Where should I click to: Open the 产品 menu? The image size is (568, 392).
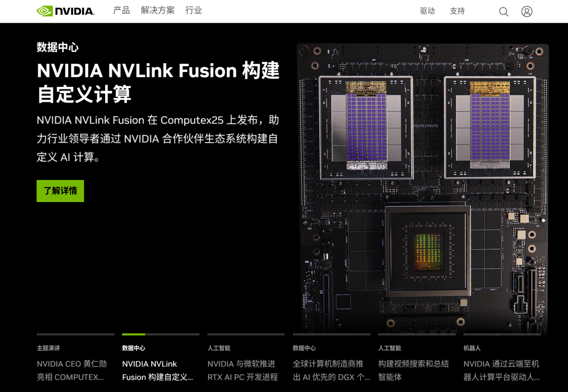pos(121,11)
